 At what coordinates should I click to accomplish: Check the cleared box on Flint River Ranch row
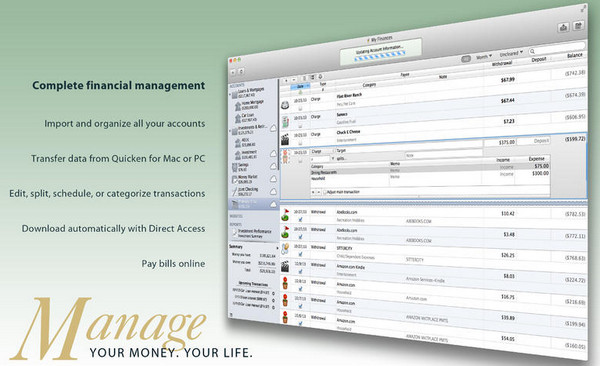point(300,108)
